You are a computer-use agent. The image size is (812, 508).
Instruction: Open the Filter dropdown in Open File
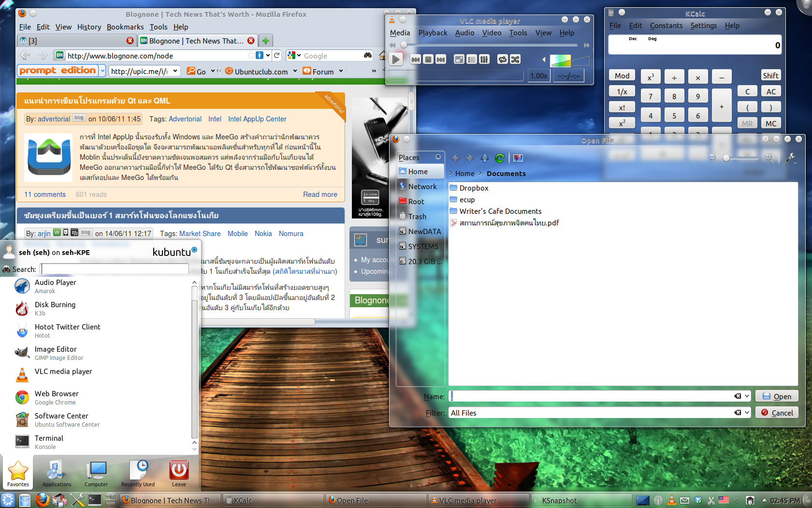coord(747,413)
